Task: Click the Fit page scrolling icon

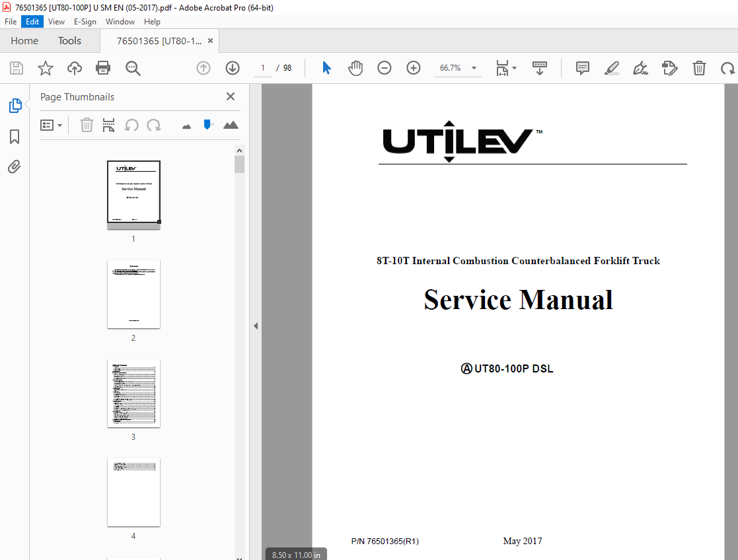Action: [502, 68]
